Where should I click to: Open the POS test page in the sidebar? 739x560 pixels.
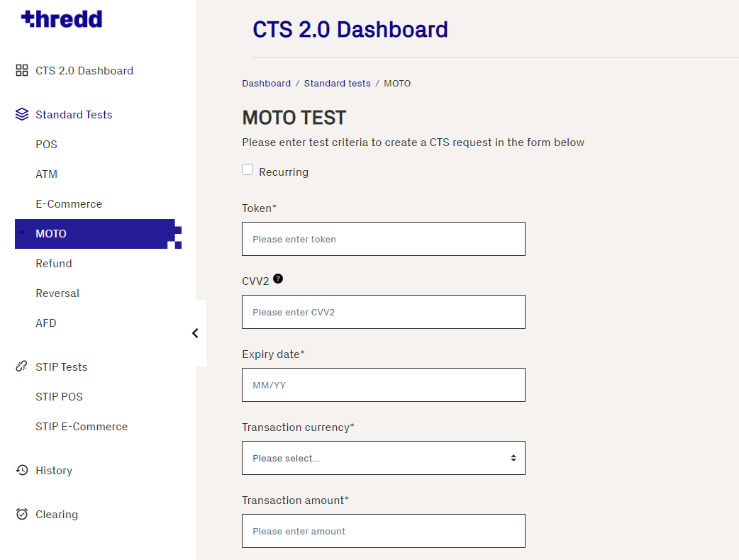[47, 145]
